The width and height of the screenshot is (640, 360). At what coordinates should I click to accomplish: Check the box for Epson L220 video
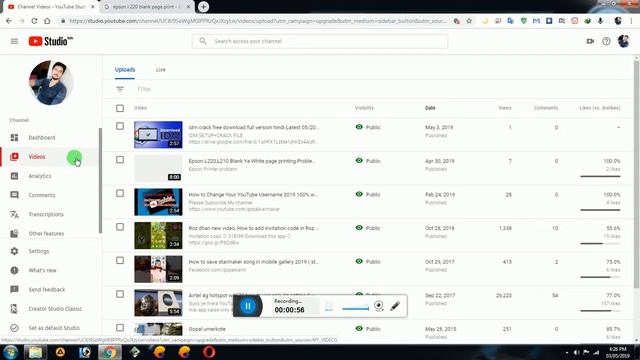[x=120, y=160]
